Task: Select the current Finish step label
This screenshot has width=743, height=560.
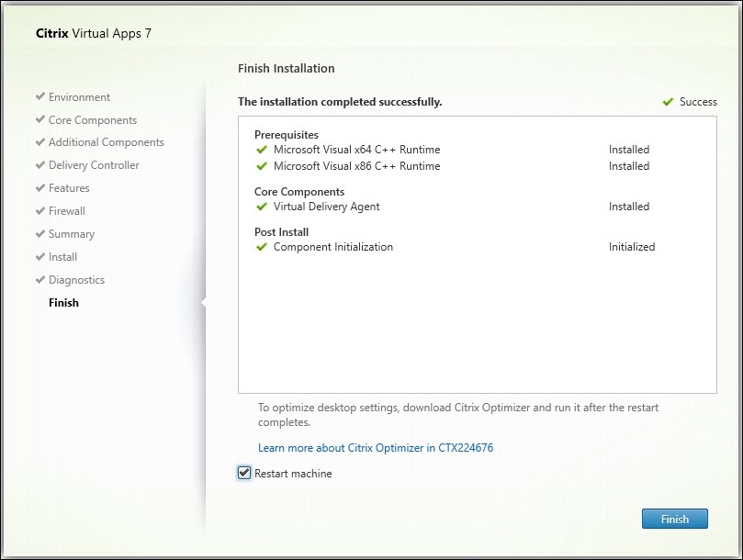Action: click(63, 303)
